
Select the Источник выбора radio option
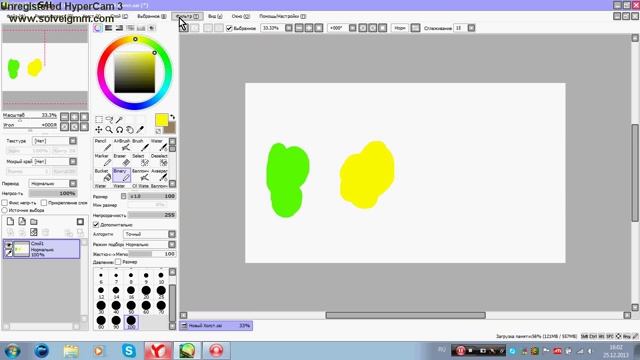click(5, 210)
